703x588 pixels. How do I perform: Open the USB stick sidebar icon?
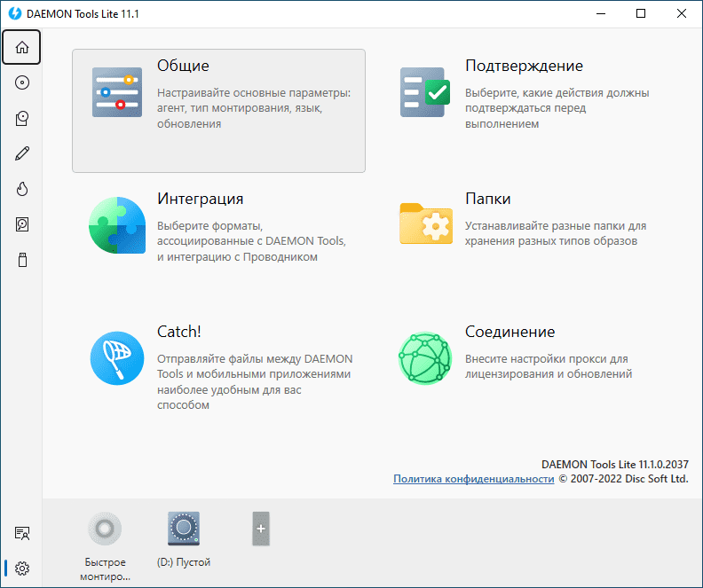(x=22, y=260)
